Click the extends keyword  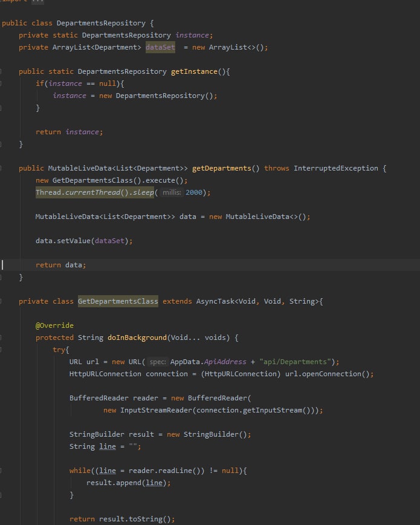[x=177, y=301]
